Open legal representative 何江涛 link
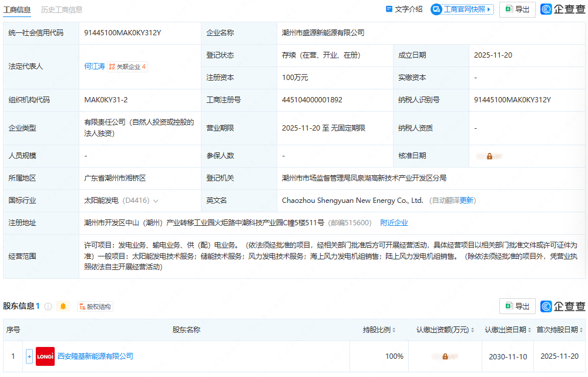Image resolution: width=588 pixels, height=377 pixels. [x=95, y=66]
